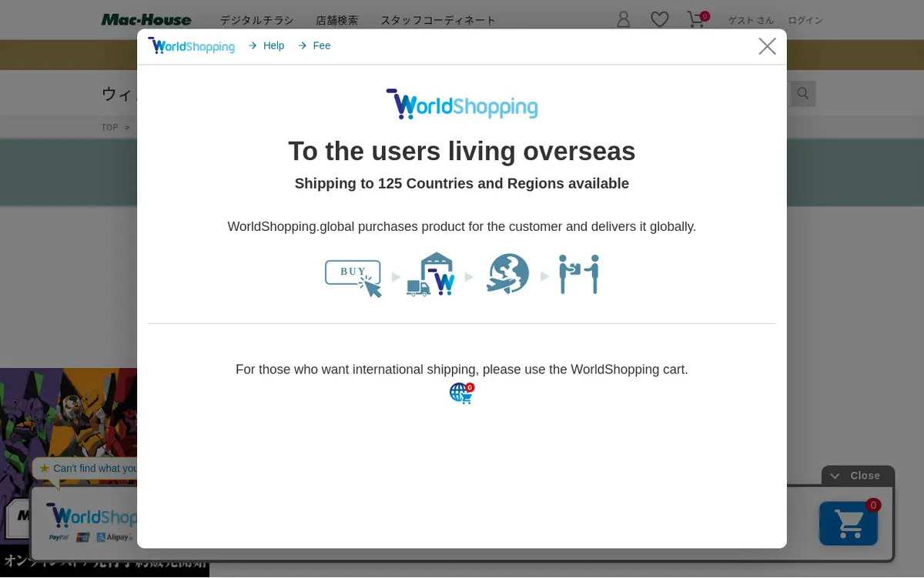Click the ゲスト さん label
This screenshot has height=578, width=924.
click(x=751, y=21)
